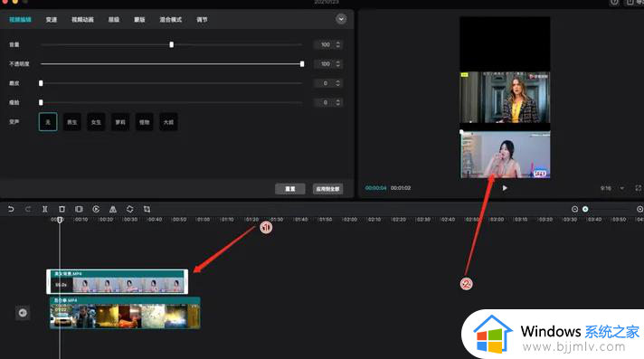Select the woman-in-tweed-jacket video in preview
Image resolution: width=644 pixels, height=359 pixels.
505,98
